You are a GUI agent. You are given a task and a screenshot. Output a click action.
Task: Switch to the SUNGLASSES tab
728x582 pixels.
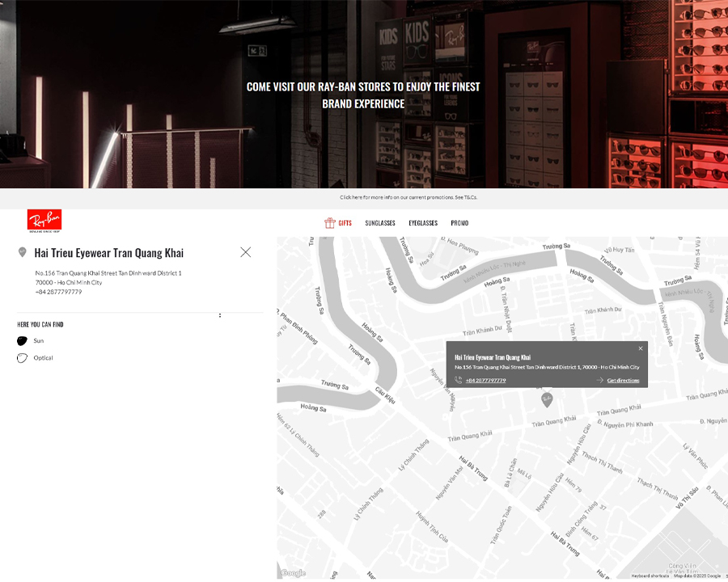pyautogui.click(x=380, y=223)
